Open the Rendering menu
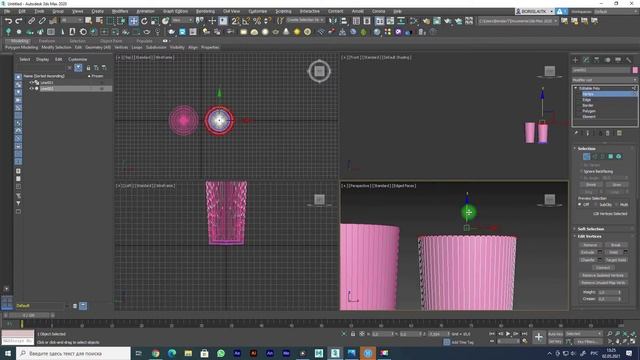Screen dimensions: 640x360 click(x=205, y=11)
